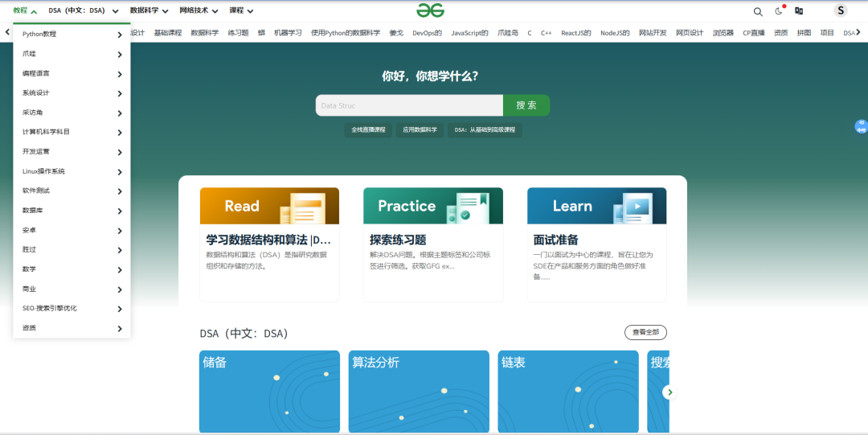This screenshot has width=868, height=435.
Task: Select 数据库 in tutorials menu
Action: [x=72, y=211]
